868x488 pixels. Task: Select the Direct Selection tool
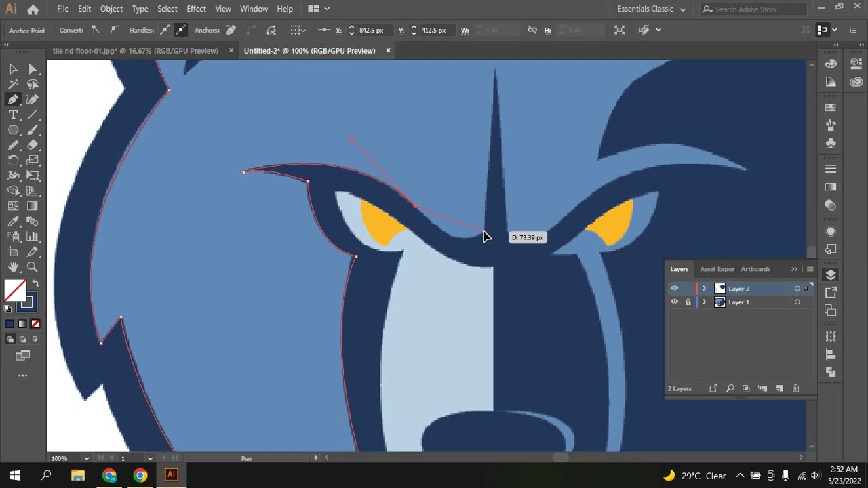click(33, 68)
